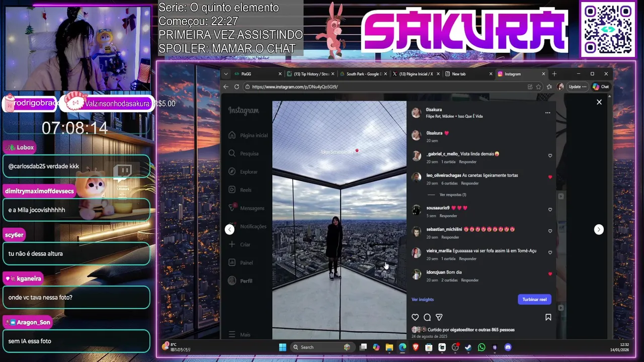Open Tokyo Scramble location tag on photo
Screen dimensions: 644x362
coord(340,151)
